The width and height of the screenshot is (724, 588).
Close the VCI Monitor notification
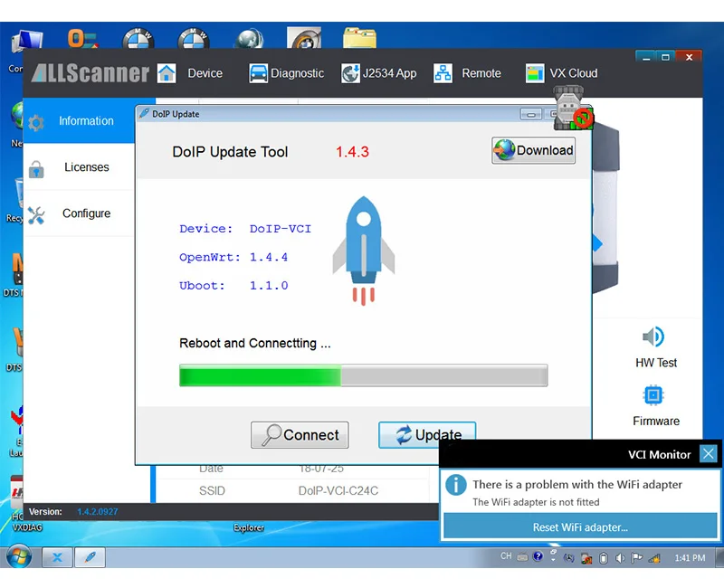tap(708, 454)
